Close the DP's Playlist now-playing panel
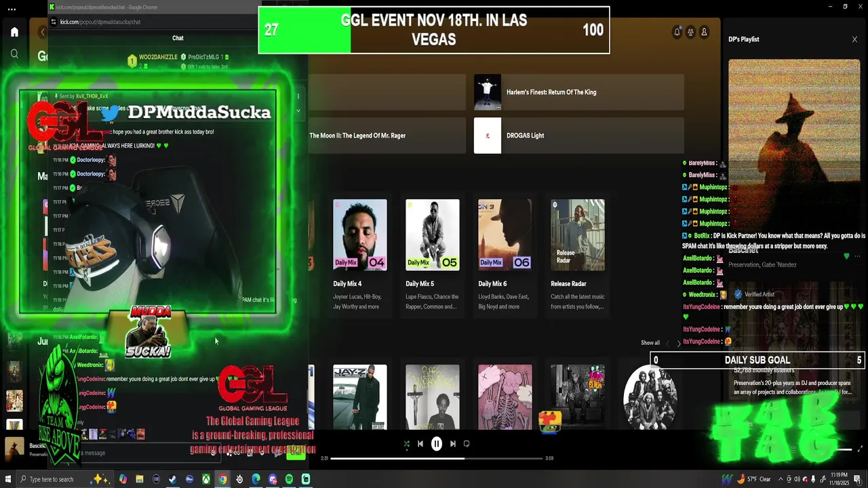868x488 pixels. tap(854, 39)
